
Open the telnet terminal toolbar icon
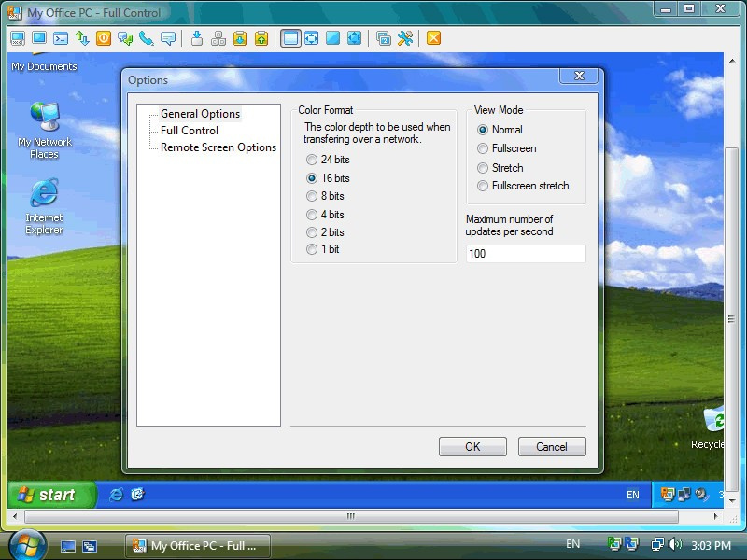pyautogui.click(x=61, y=38)
